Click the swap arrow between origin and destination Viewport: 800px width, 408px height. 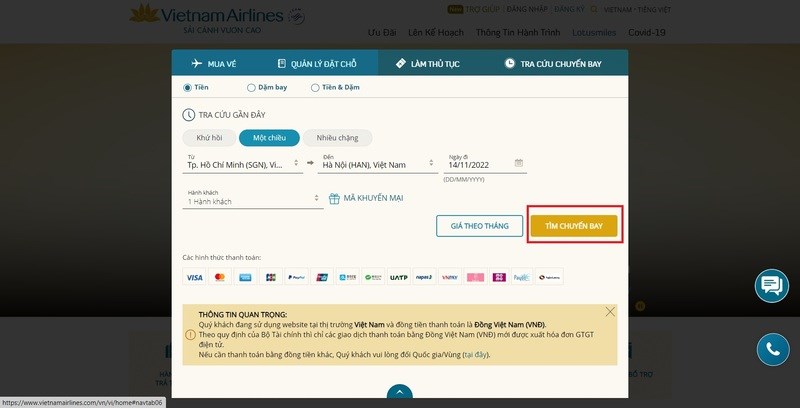[x=310, y=163]
